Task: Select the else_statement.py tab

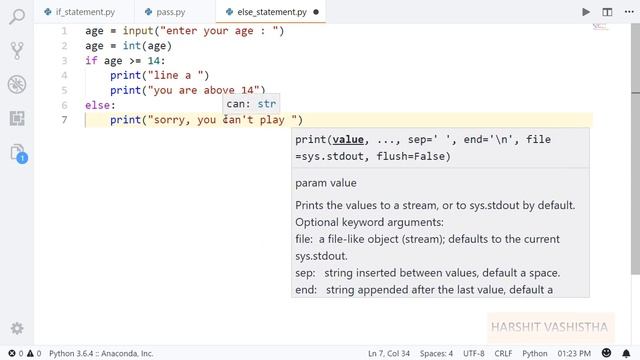Action: 271,12
